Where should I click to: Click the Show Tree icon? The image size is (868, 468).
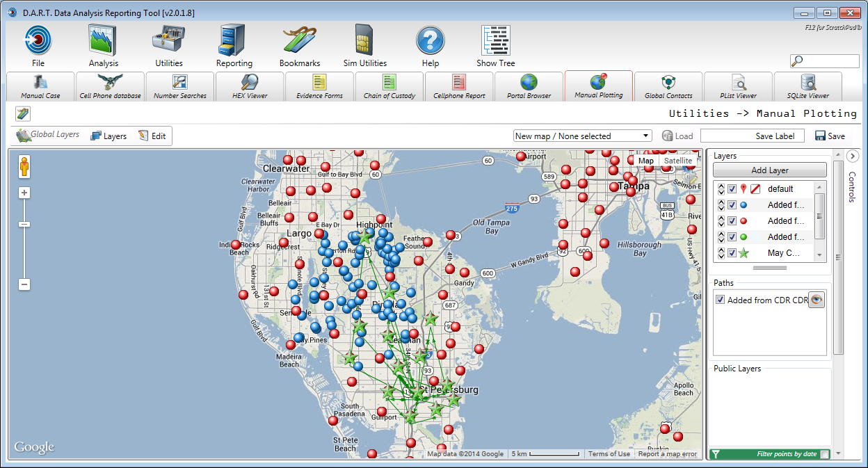pos(496,40)
